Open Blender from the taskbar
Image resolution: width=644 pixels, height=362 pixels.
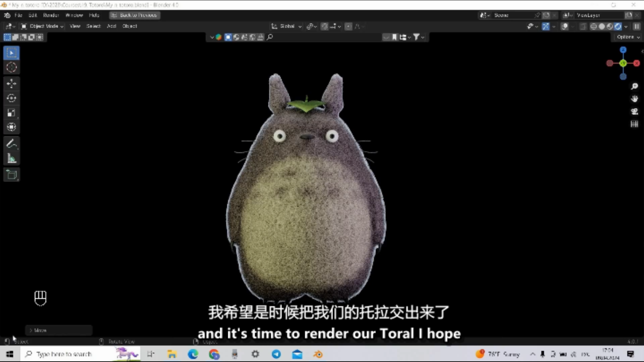tap(318, 354)
